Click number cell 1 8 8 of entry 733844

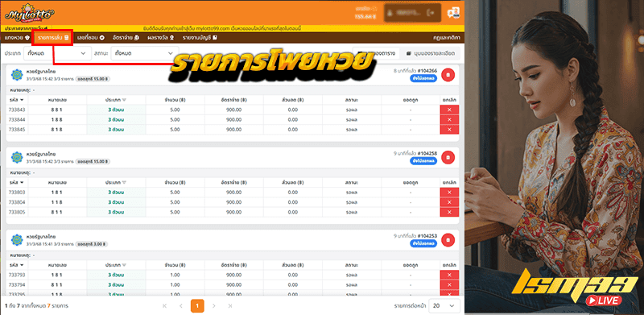(57, 120)
